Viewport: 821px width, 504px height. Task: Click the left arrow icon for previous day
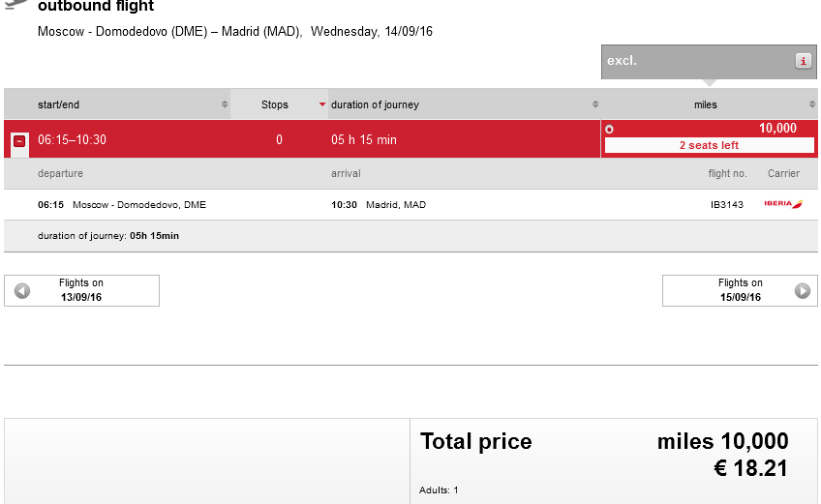point(22,290)
